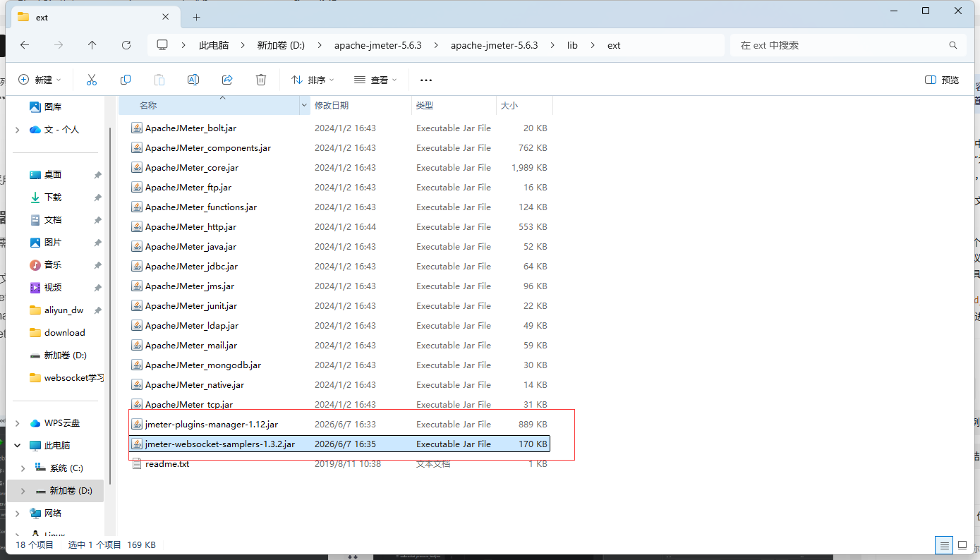Screen dimensions: 980x560
Task: Click the Back navigation arrow
Action: pos(25,45)
